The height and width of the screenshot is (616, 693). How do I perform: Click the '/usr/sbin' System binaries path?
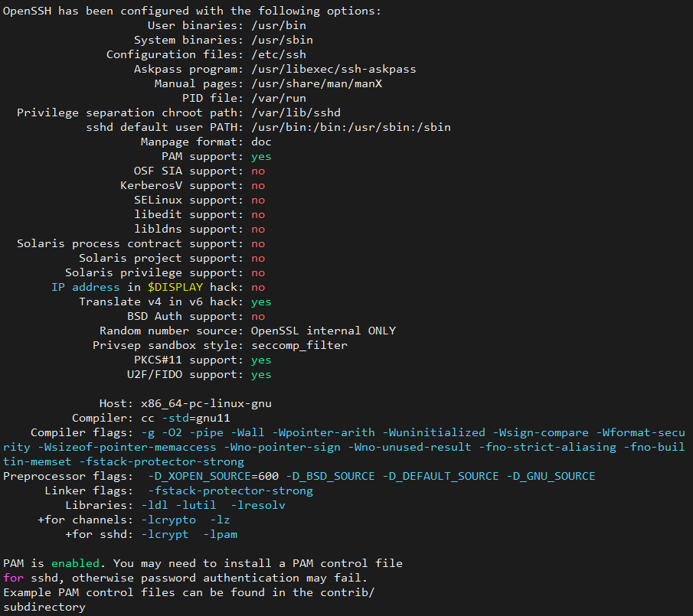click(x=282, y=40)
